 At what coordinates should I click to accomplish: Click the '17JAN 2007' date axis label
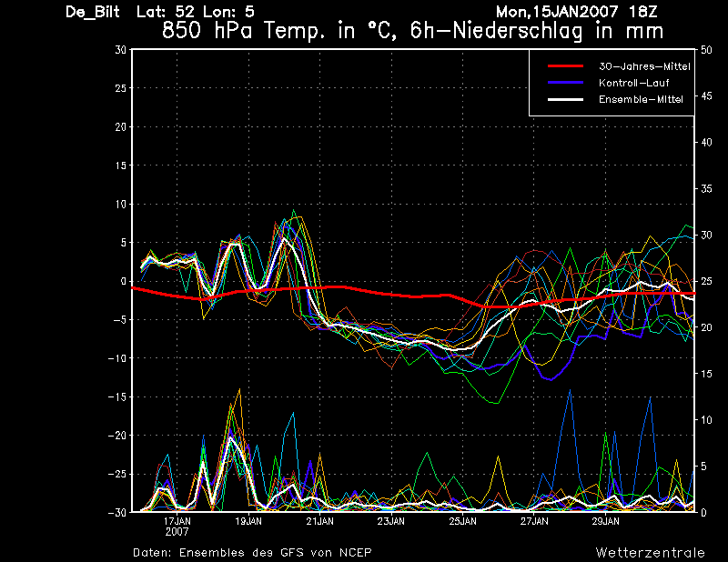coord(177,527)
